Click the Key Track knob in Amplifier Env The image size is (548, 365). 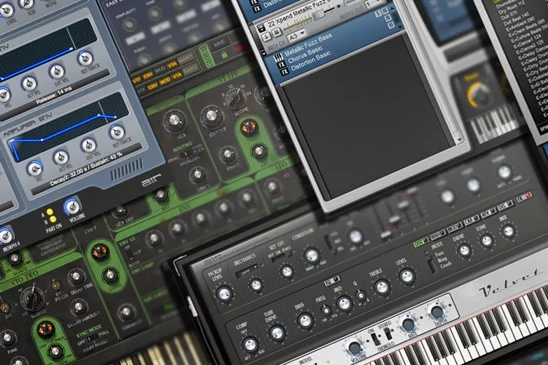click(117, 132)
